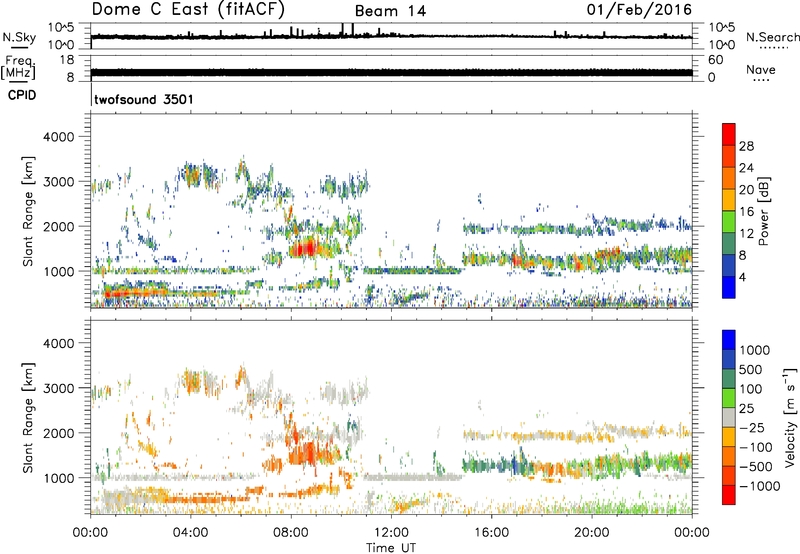The image size is (800, 554).
Task: Click the '04:00' time tick label
Action: [190, 533]
